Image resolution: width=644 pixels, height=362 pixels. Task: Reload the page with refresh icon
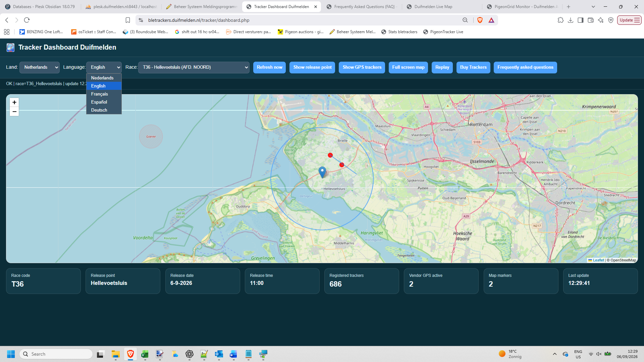pyautogui.click(x=27, y=20)
